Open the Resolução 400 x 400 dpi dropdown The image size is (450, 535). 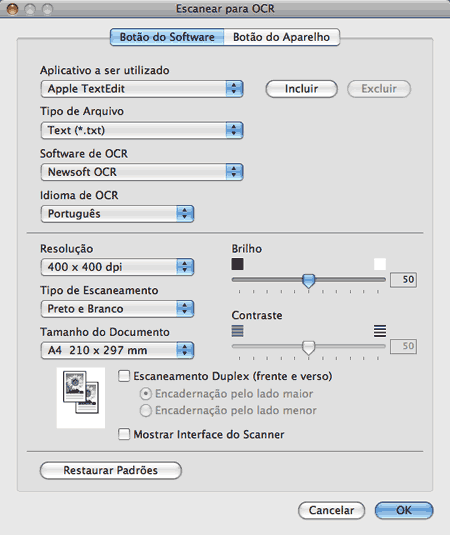click(x=117, y=267)
